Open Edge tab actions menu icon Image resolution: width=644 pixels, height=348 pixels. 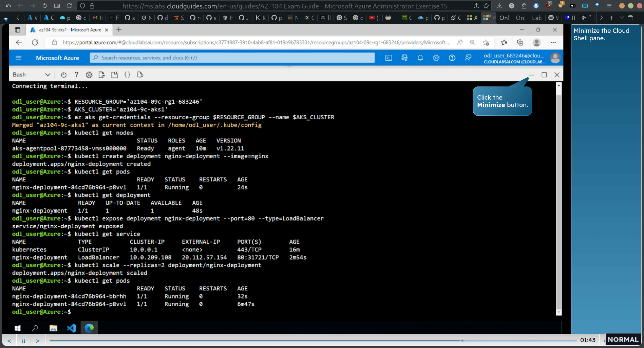tap(18, 30)
